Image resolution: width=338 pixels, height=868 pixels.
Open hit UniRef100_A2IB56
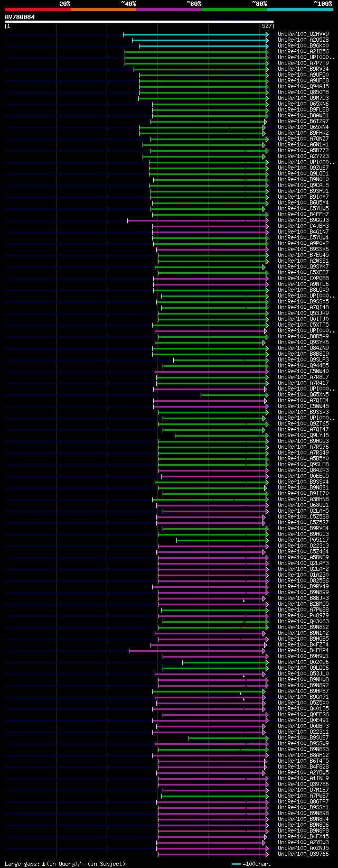[303, 52]
